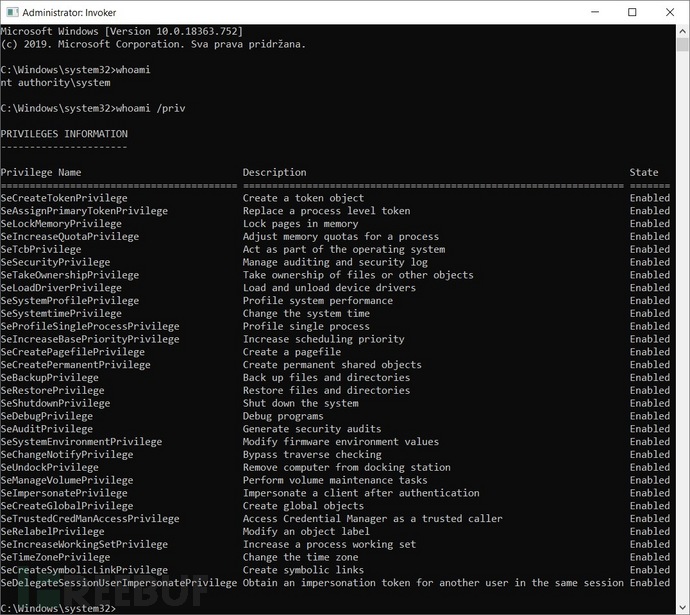The width and height of the screenshot is (690, 615).
Task: Click 'PRIVILEGES INFORMATION' heading
Action: click(64, 134)
